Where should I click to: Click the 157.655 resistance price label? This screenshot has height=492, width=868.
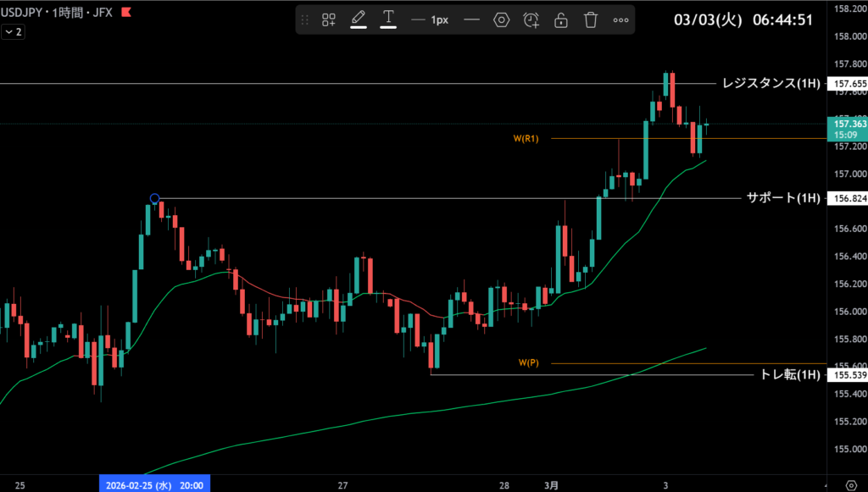tap(849, 84)
